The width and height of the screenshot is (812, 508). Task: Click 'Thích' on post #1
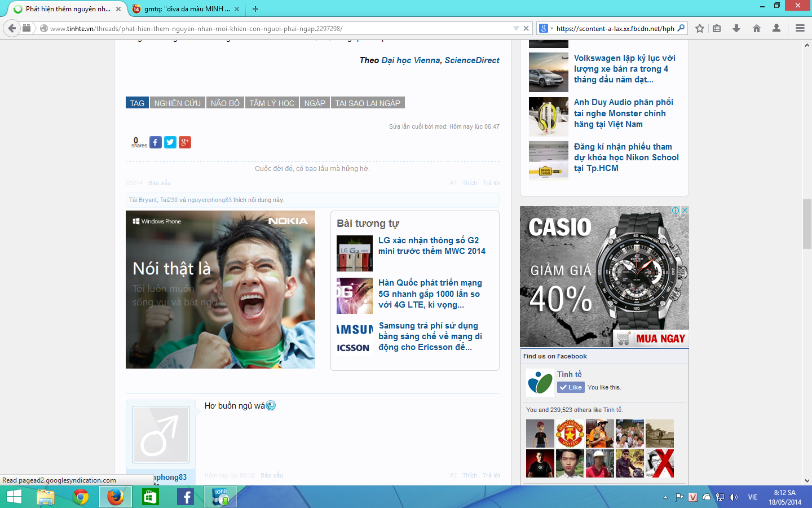pyautogui.click(x=470, y=183)
